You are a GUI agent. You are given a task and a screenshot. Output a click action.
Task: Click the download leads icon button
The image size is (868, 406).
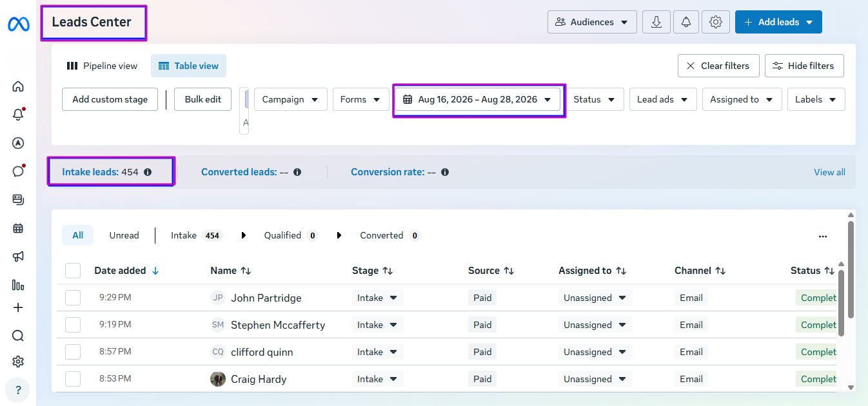(656, 22)
